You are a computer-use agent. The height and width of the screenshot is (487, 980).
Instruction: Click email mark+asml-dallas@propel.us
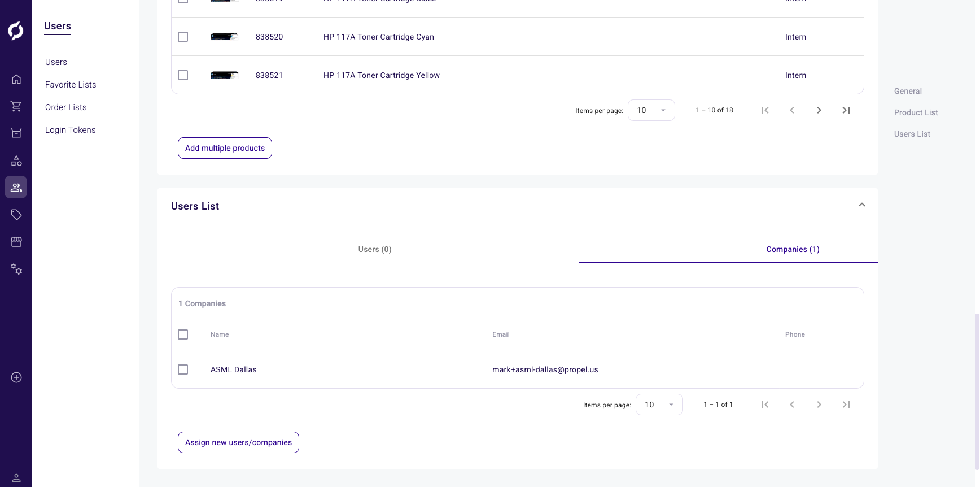pos(545,369)
